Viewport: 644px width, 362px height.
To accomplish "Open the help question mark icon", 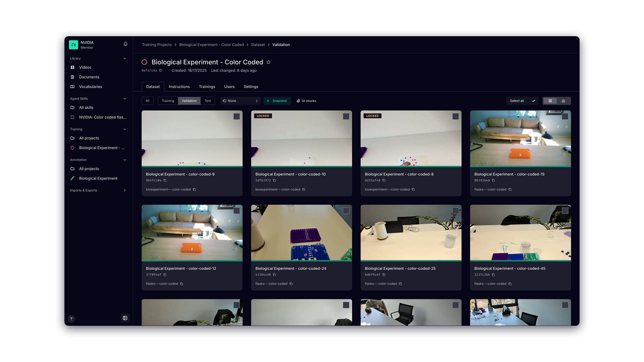I will click(x=71, y=319).
